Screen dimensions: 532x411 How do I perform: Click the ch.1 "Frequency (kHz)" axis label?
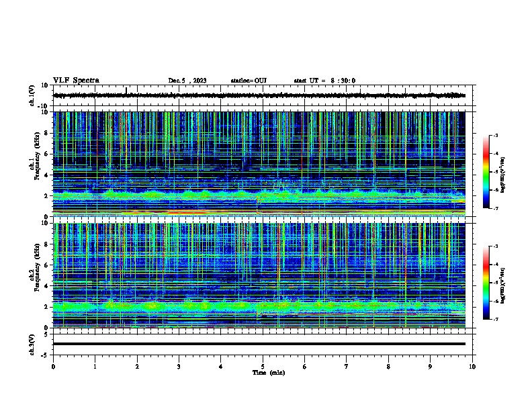[x=37, y=156]
